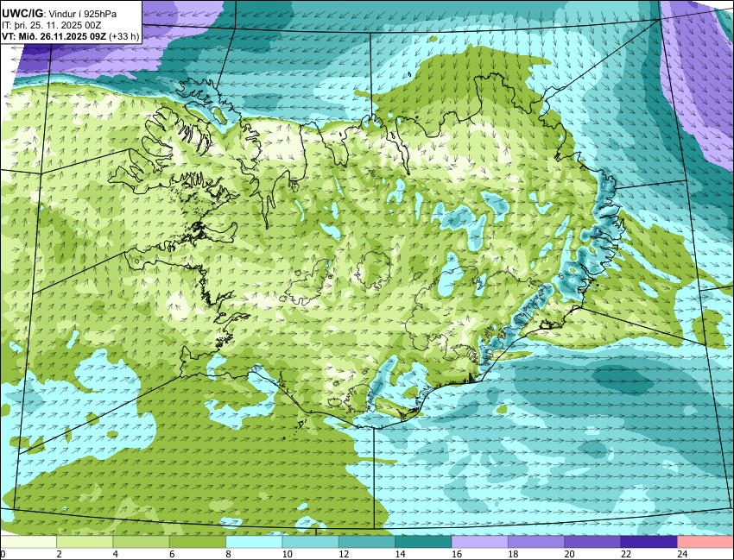
Task: Click the 'UWC/IG' title text
Action: click(x=22, y=14)
